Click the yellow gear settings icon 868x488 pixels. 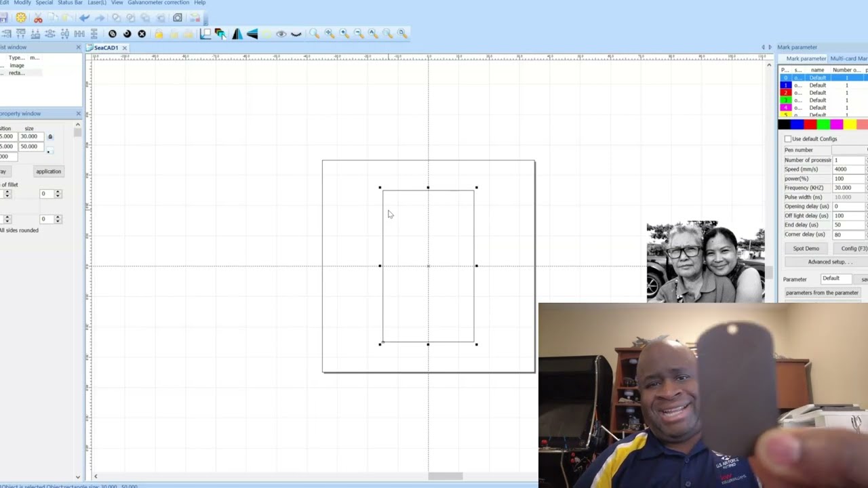click(x=21, y=18)
